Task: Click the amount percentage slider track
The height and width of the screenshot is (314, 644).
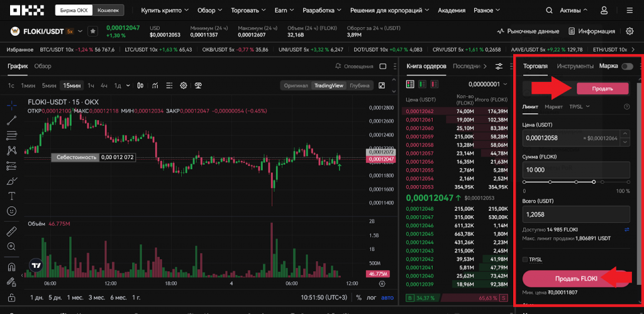Action: pos(576,182)
